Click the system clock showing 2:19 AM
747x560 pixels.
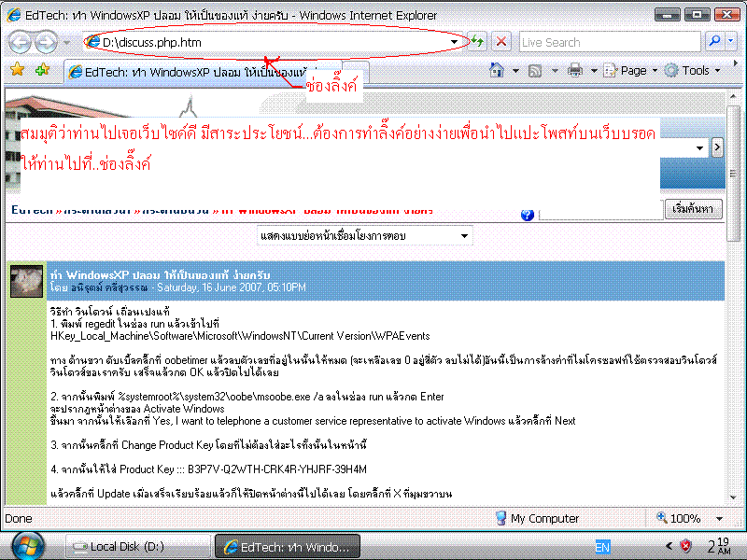[718, 546]
